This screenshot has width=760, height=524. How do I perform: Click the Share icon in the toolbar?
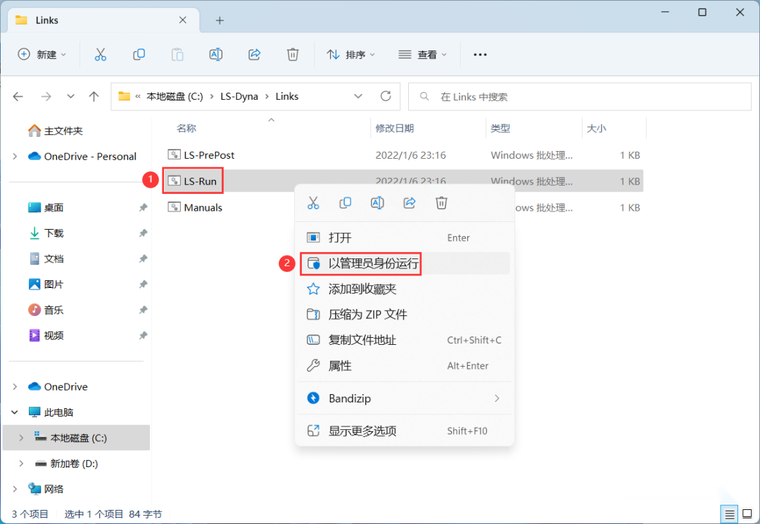pyautogui.click(x=254, y=54)
